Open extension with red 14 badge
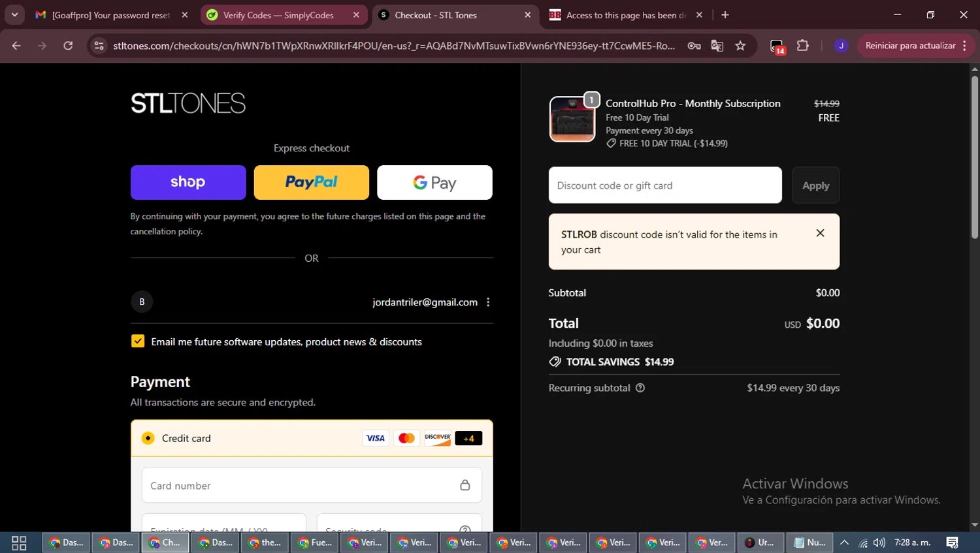This screenshot has height=553, width=980. click(x=777, y=46)
